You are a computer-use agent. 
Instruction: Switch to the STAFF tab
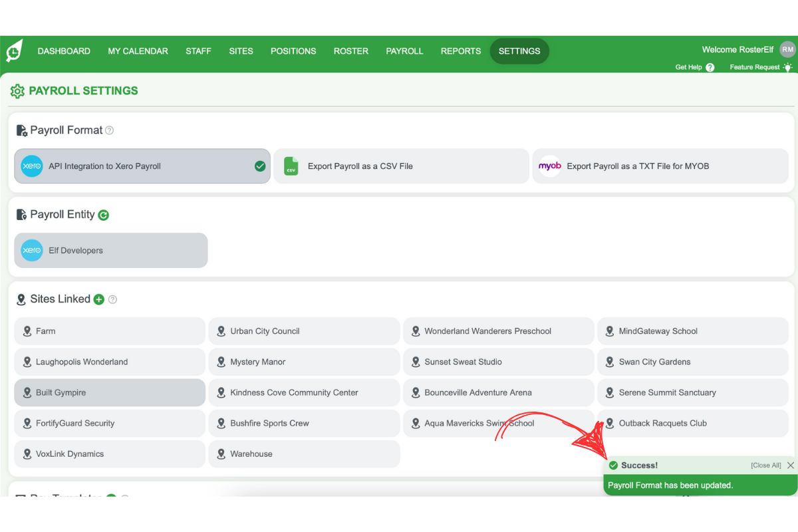[198, 51]
